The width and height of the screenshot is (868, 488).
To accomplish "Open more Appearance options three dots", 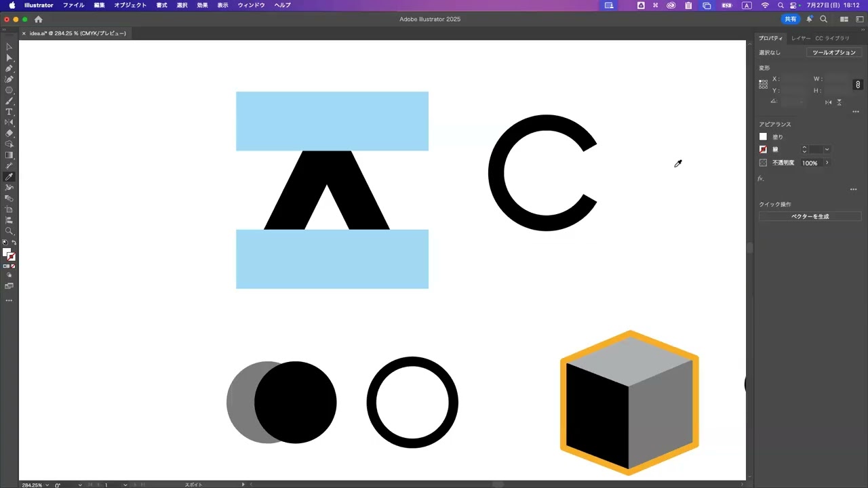I will click(x=853, y=190).
